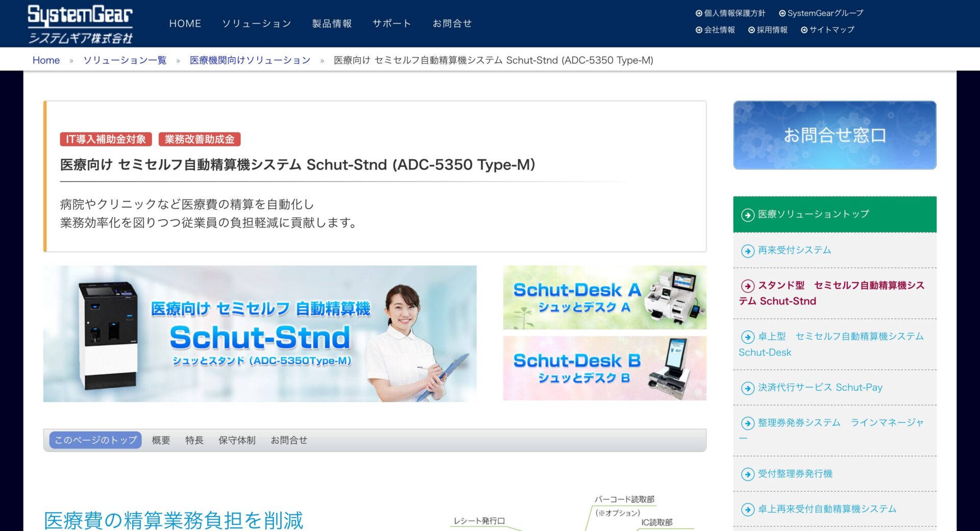Open 決済代行サービス Schut-Pay sidebar link

point(835,388)
